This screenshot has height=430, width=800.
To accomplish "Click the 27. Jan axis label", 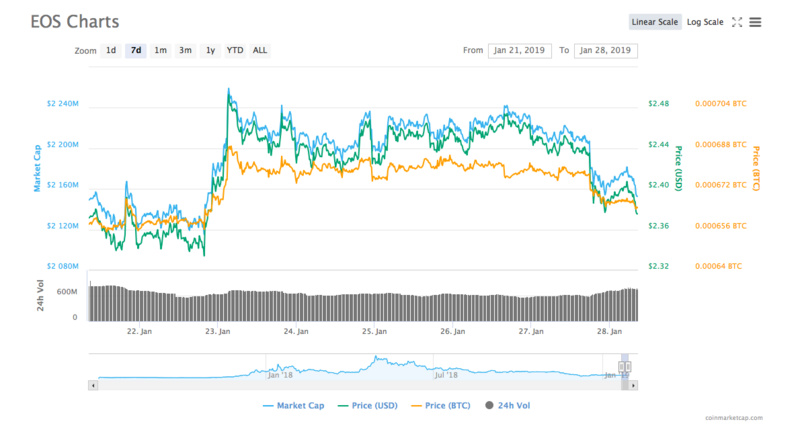I will (x=531, y=332).
